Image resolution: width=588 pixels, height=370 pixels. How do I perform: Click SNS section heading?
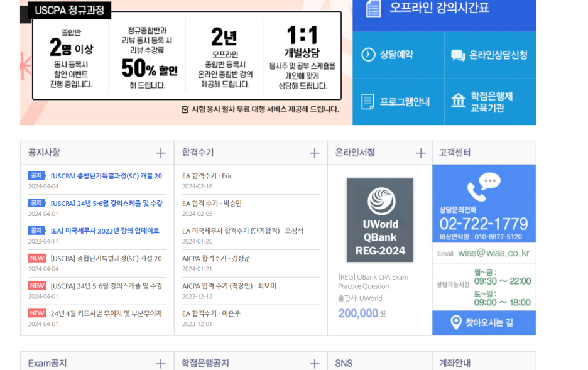[344, 363]
